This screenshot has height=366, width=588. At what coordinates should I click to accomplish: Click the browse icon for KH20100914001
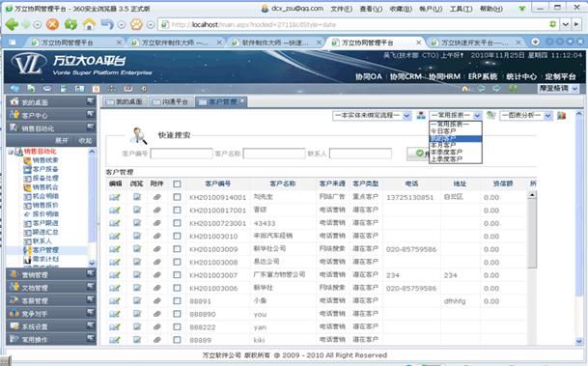[137, 197]
